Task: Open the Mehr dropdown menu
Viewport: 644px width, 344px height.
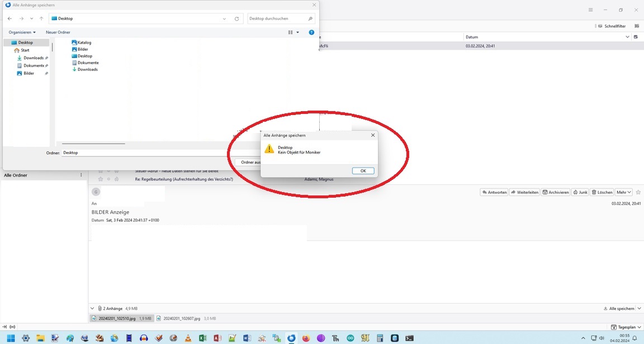Action: (x=623, y=192)
